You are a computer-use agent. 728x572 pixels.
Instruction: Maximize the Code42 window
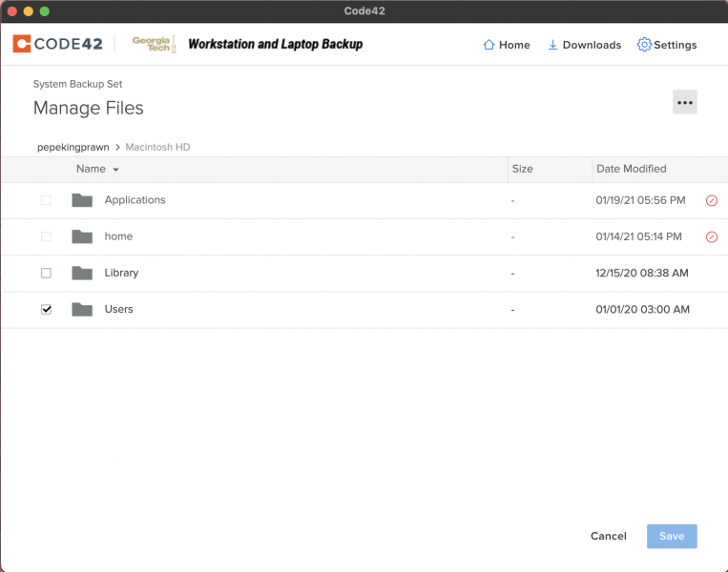pos(45,11)
